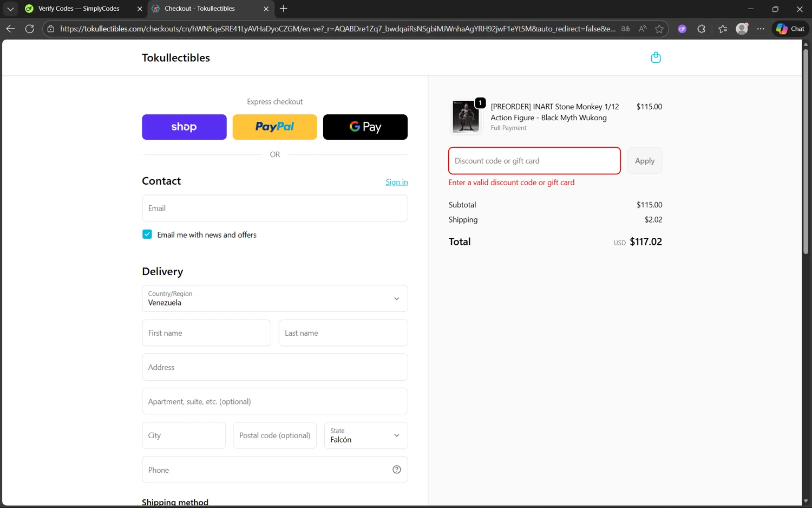Add page to favorites star icon
The height and width of the screenshot is (508, 812).
click(x=659, y=29)
